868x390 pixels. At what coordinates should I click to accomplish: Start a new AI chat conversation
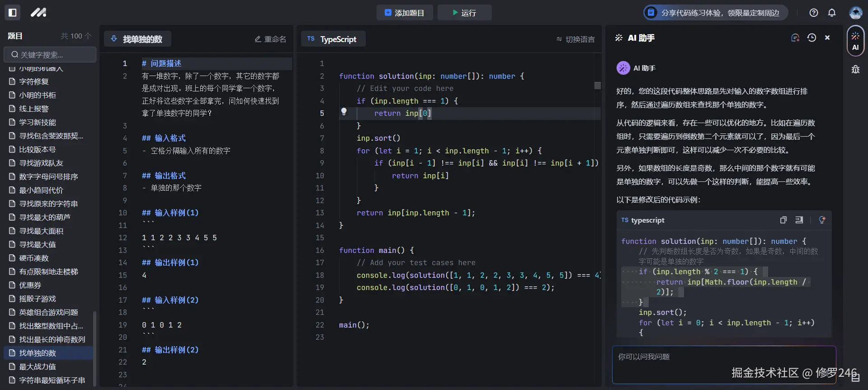[x=795, y=38]
